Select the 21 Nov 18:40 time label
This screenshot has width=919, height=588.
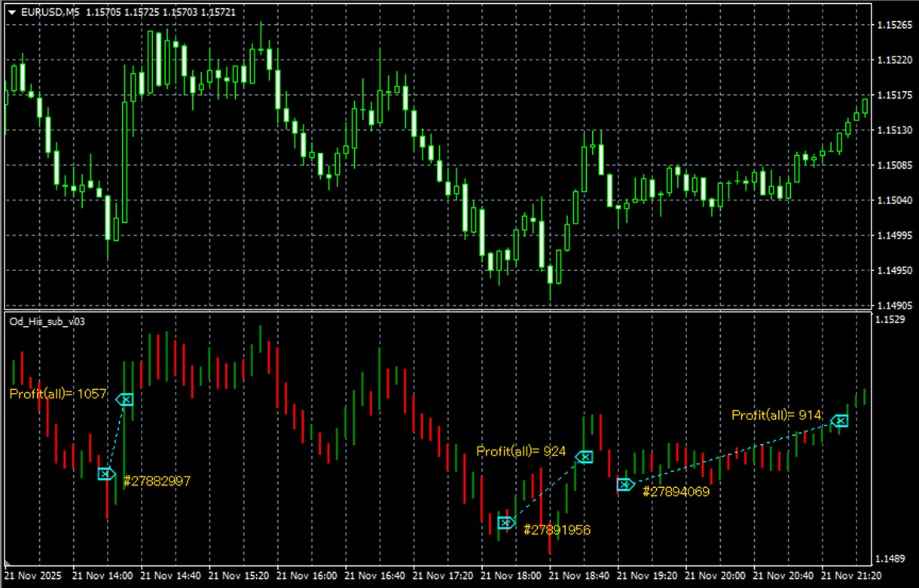[x=579, y=576]
